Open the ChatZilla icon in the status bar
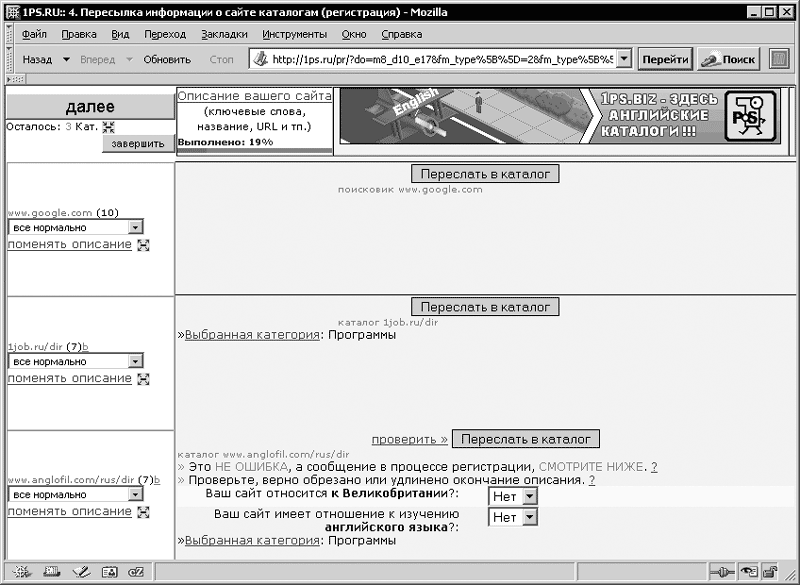This screenshot has width=800, height=585. tap(136, 572)
